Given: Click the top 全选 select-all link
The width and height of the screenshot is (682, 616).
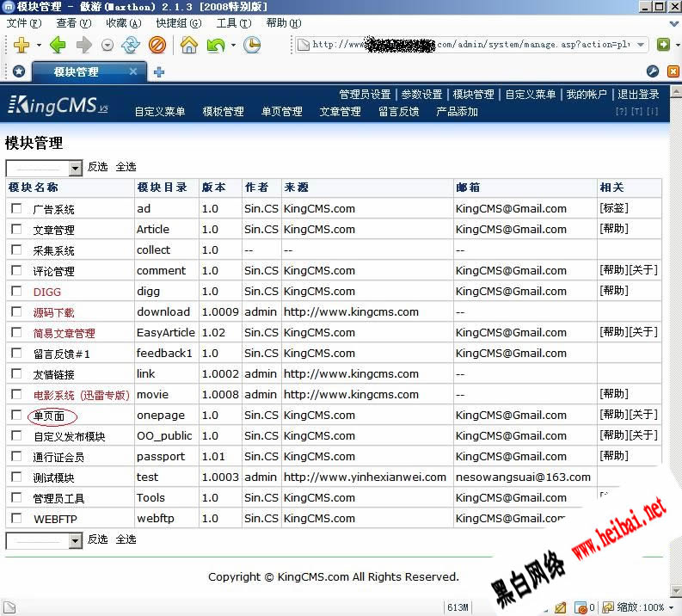Looking at the screenshot, I should tap(126, 167).
